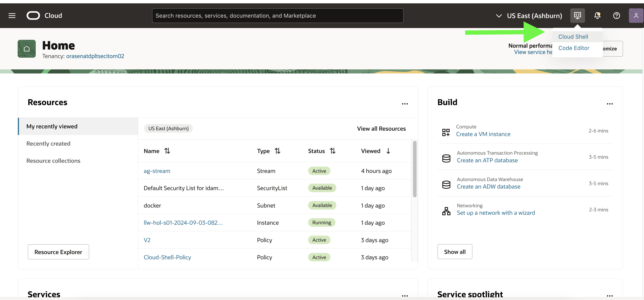Sort resources by Name column

pos(167,151)
